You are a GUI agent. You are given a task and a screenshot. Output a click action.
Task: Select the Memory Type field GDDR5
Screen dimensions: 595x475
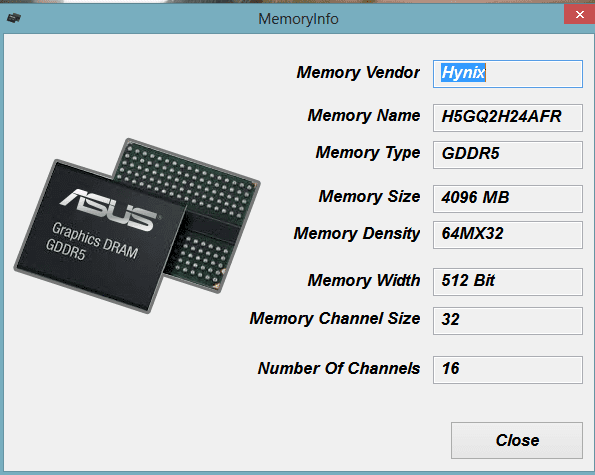point(508,155)
